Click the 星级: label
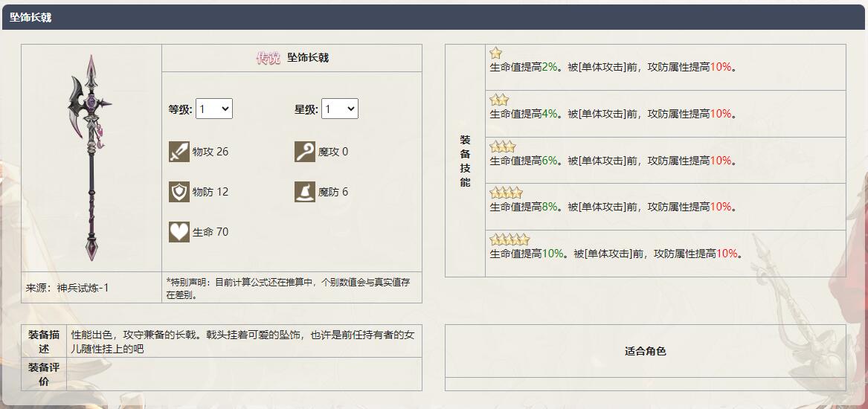This screenshot has height=409, width=868. click(306, 109)
